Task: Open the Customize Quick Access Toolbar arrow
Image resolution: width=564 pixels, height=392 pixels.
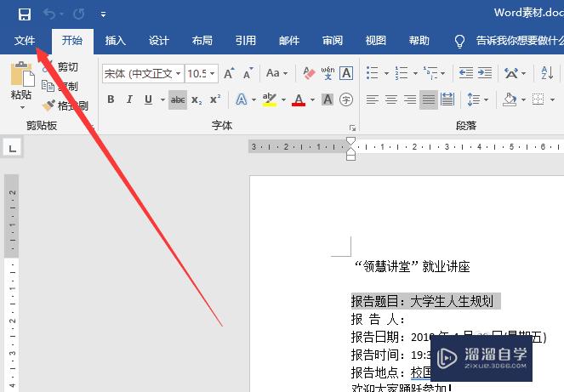Action: pos(103,14)
